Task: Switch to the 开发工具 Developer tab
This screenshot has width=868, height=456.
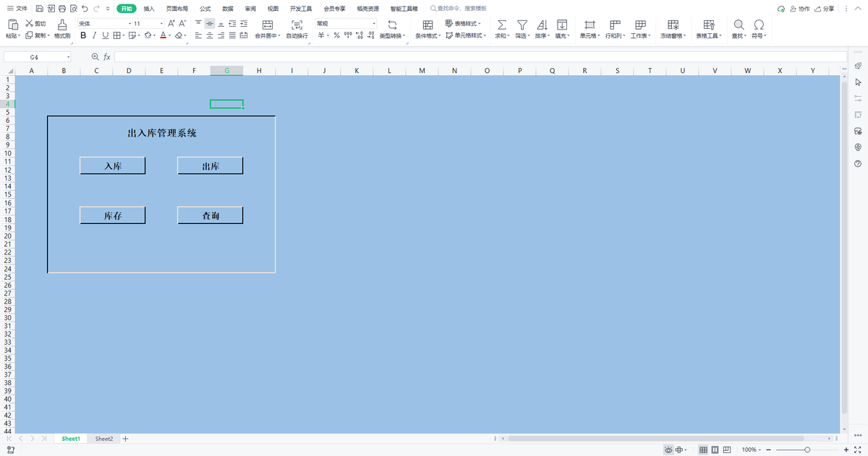Action: pos(301,9)
